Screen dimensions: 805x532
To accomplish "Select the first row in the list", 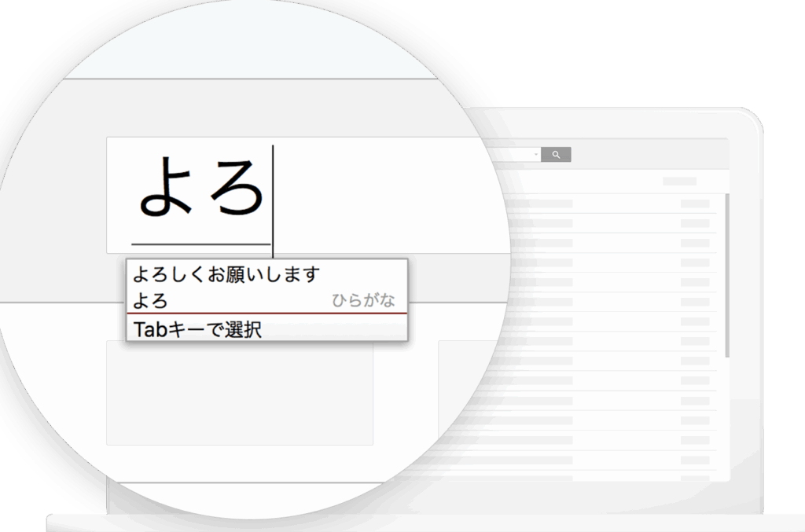I will pyautogui.click(x=613, y=204).
